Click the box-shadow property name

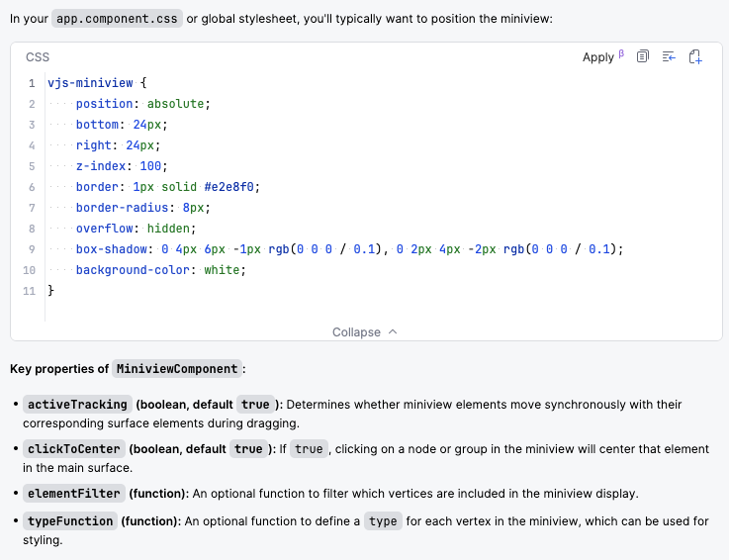click(x=112, y=249)
